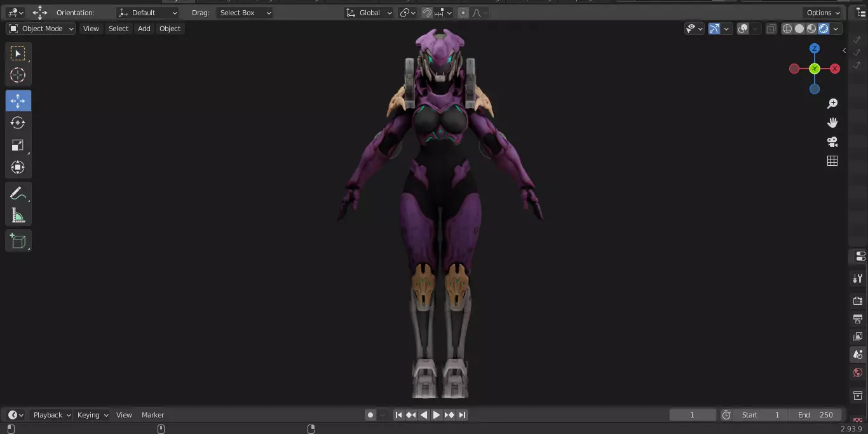Click the zoom magnifier viewport icon
The height and width of the screenshot is (434, 868).
(x=832, y=104)
